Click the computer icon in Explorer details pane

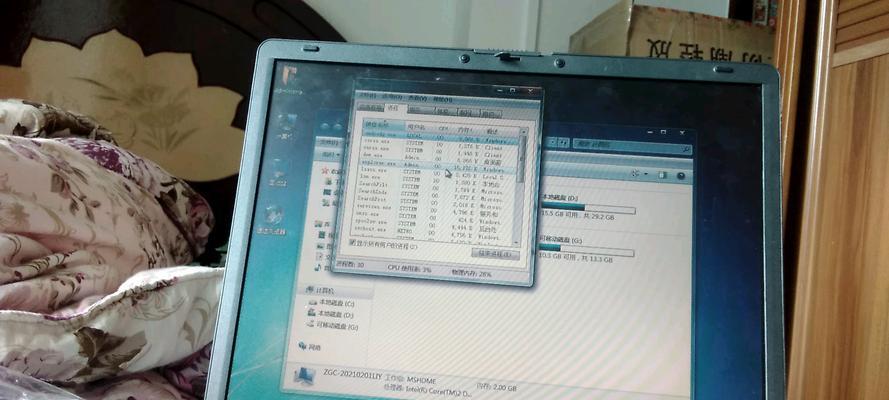pyautogui.click(x=305, y=377)
